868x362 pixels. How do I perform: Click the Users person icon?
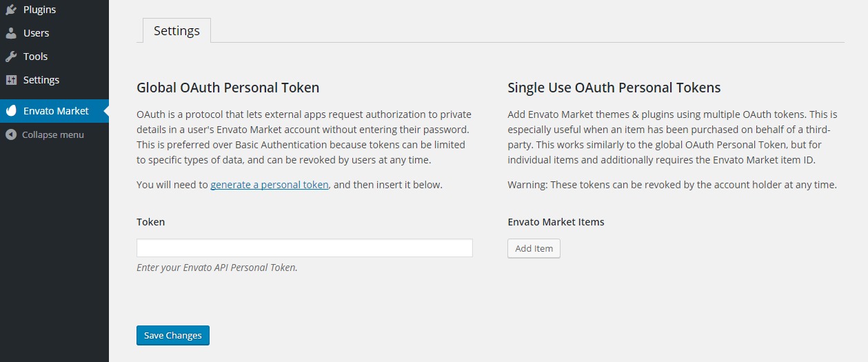coord(11,33)
